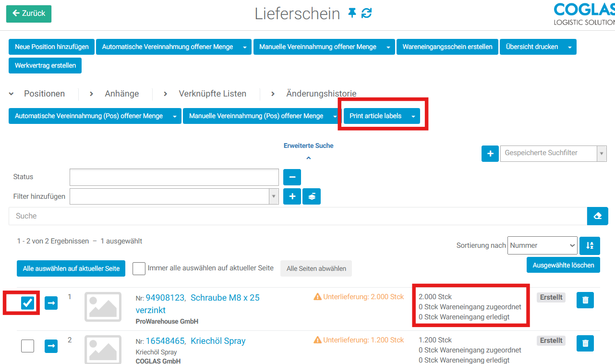Switch to the Anhänge tab

coord(121,94)
